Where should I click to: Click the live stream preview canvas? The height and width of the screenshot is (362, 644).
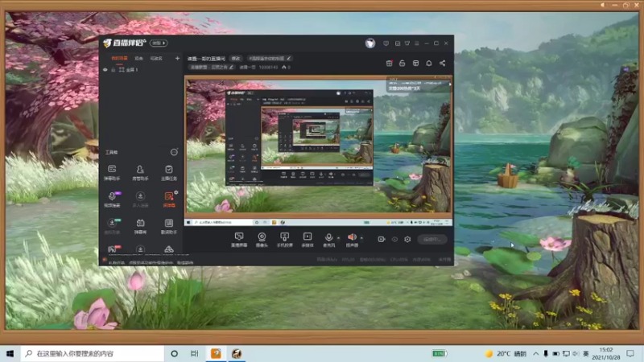point(319,150)
